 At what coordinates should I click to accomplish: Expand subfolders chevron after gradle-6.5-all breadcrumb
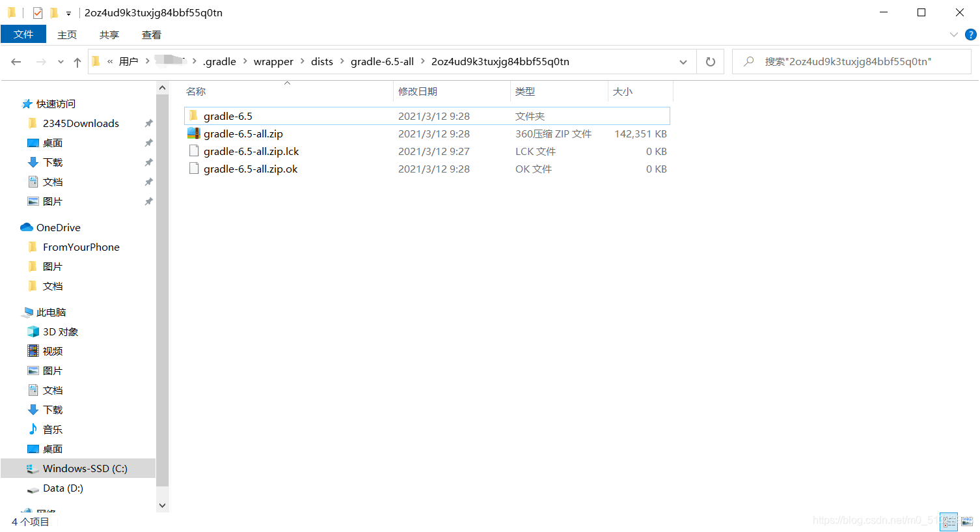pyautogui.click(x=423, y=61)
